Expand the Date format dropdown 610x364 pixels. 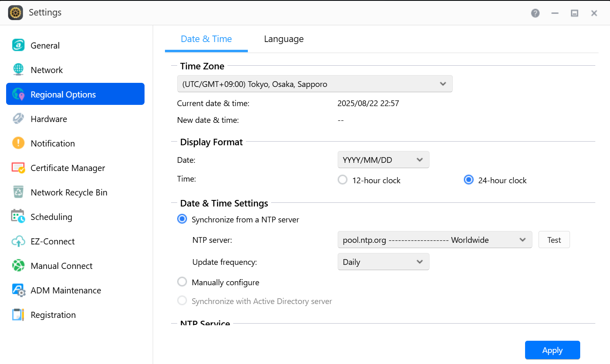(x=383, y=160)
